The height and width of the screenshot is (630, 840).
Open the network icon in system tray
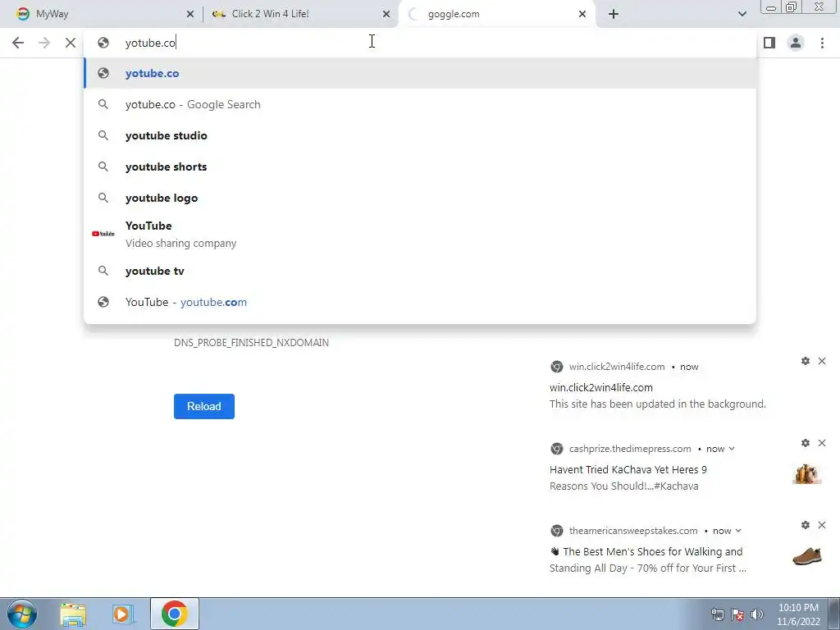point(717,614)
